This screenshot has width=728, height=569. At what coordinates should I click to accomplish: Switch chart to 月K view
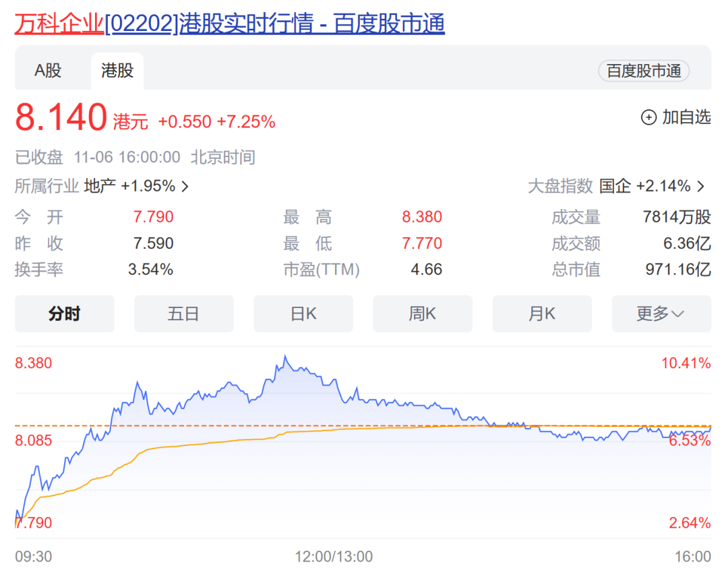[542, 314]
